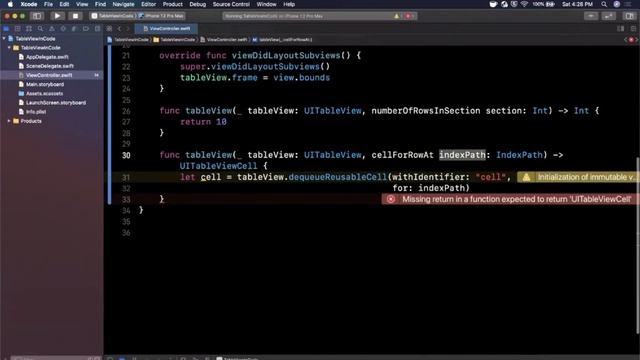Choose the TableViewInCode scheme selector
The width and height of the screenshot is (640, 360).
(x=113, y=16)
